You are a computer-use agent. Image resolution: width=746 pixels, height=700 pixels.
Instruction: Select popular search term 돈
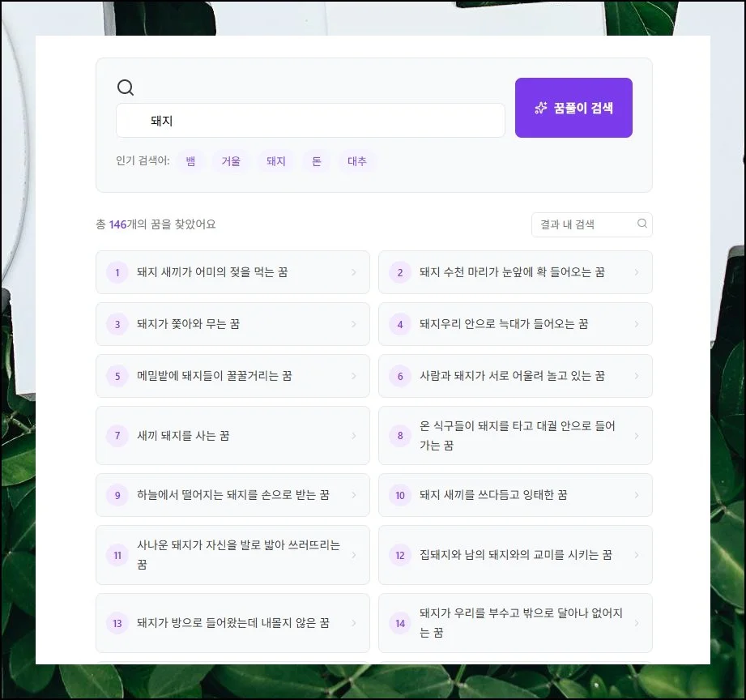[x=316, y=161]
